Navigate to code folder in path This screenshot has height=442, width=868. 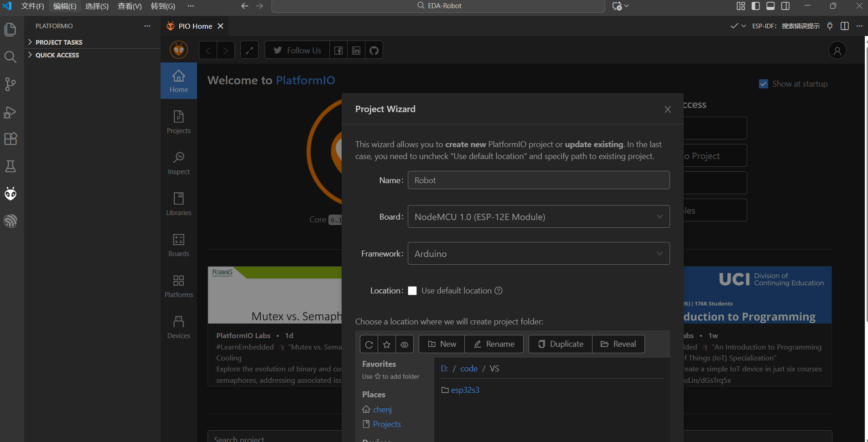[x=469, y=368]
